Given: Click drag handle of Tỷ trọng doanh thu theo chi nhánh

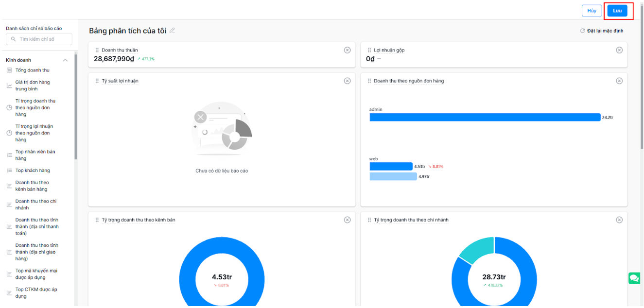Looking at the screenshot, I should tap(369, 220).
